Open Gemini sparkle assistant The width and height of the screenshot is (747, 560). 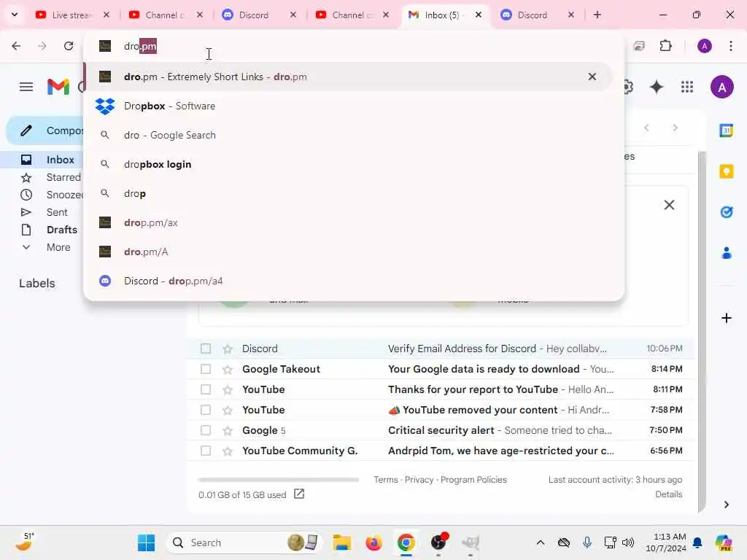coord(657,87)
